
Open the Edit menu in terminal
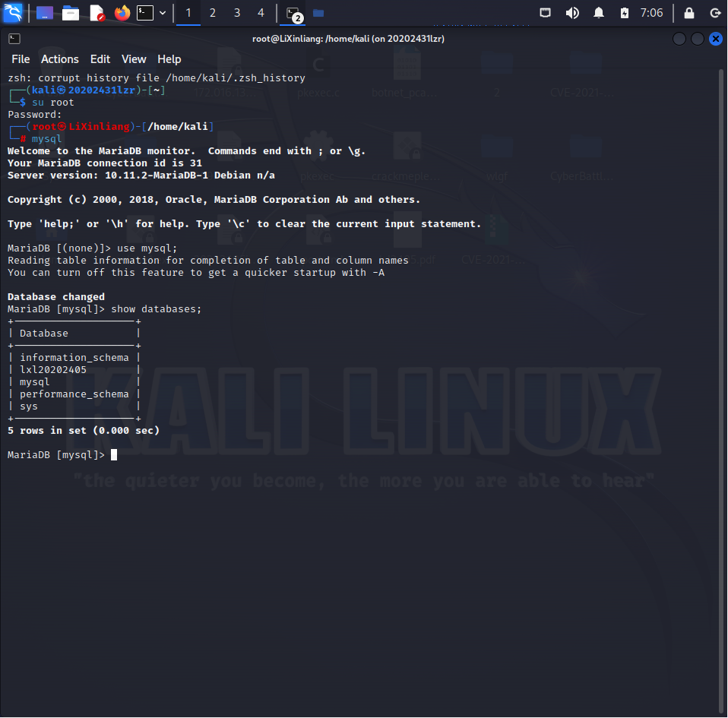coord(100,59)
